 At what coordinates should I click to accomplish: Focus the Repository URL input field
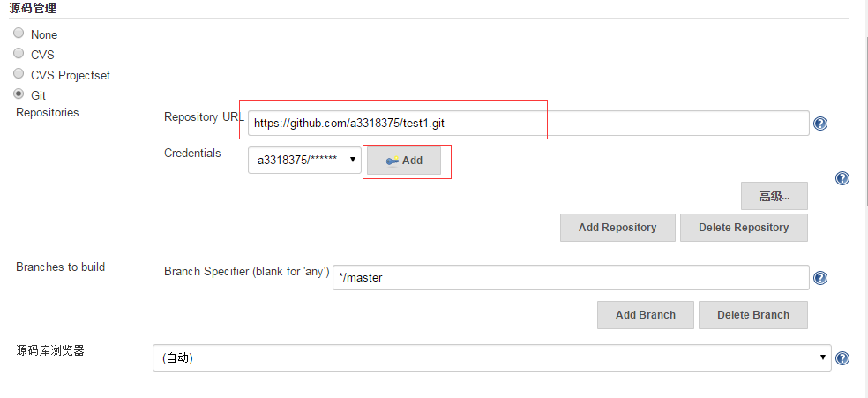(528, 124)
